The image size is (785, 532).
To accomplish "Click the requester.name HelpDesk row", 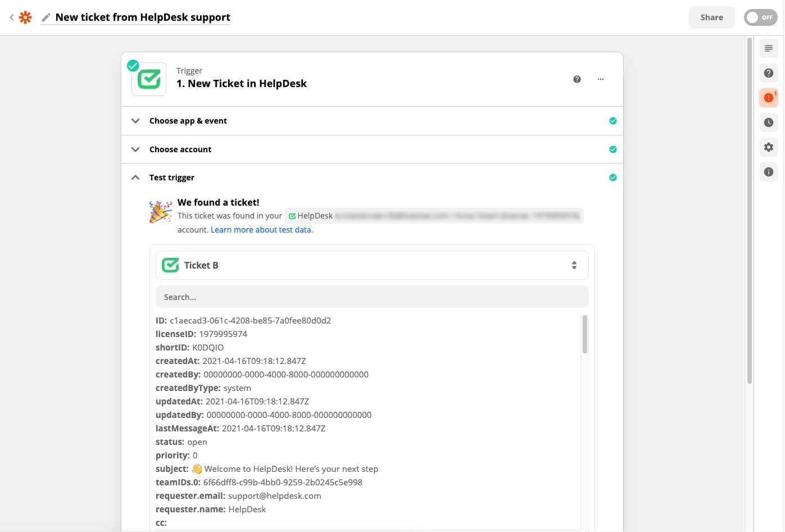I will coord(211,510).
